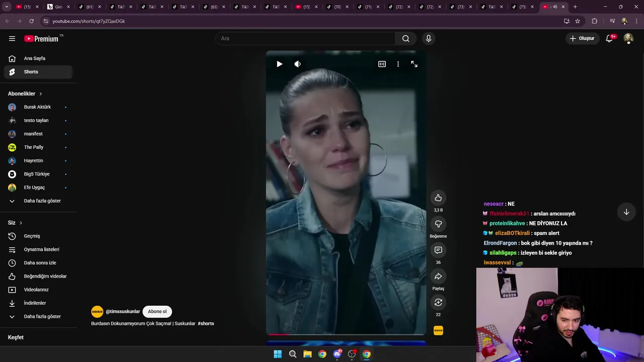Open the YouTube hamburger guide menu
This screenshot has width=644, height=362.
click(12, 38)
